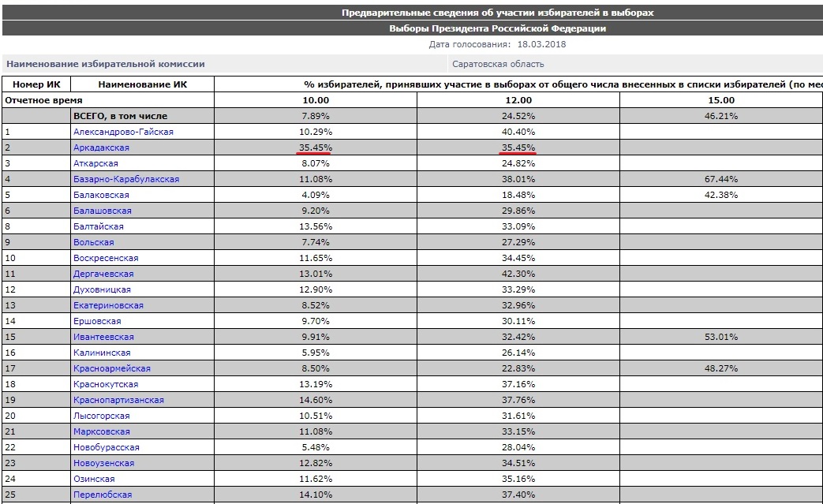This screenshot has width=823, height=504.
Task: Click the 9.70% value for Ершовская
Action: 316,320
